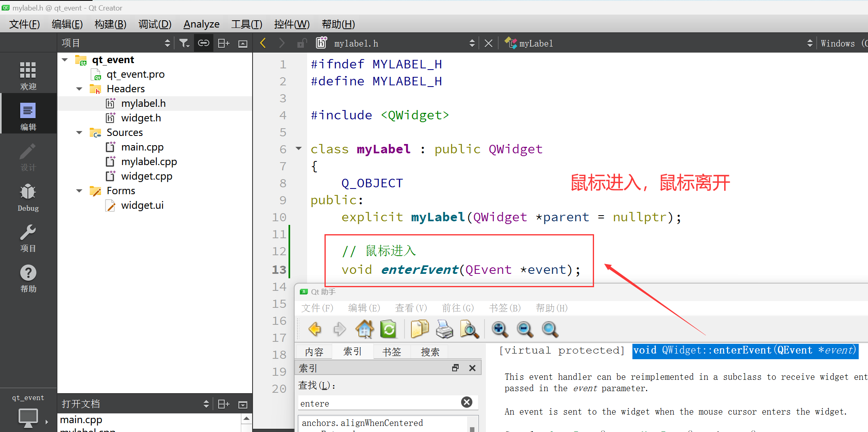This screenshot has width=868, height=432.
Task: Open the 打开文档 view selector dropdown
Action: [x=206, y=404]
